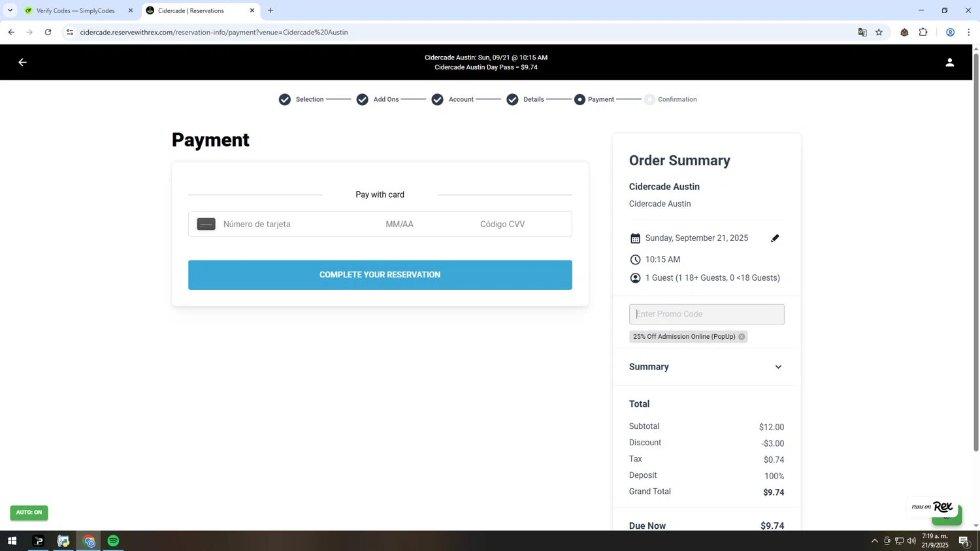Click the Cidercade Austin venue heading
This screenshot has width=980, height=551.
pyautogui.click(x=664, y=187)
